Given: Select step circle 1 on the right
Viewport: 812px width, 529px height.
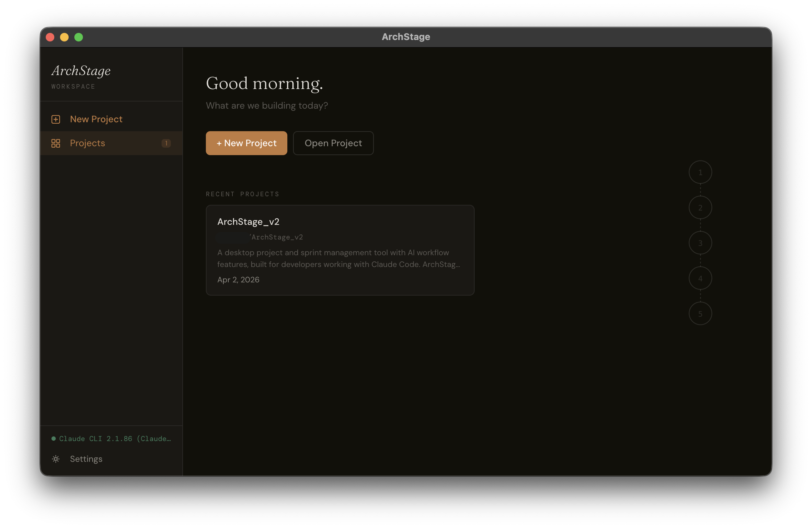Looking at the screenshot, I should pos(700,172).
